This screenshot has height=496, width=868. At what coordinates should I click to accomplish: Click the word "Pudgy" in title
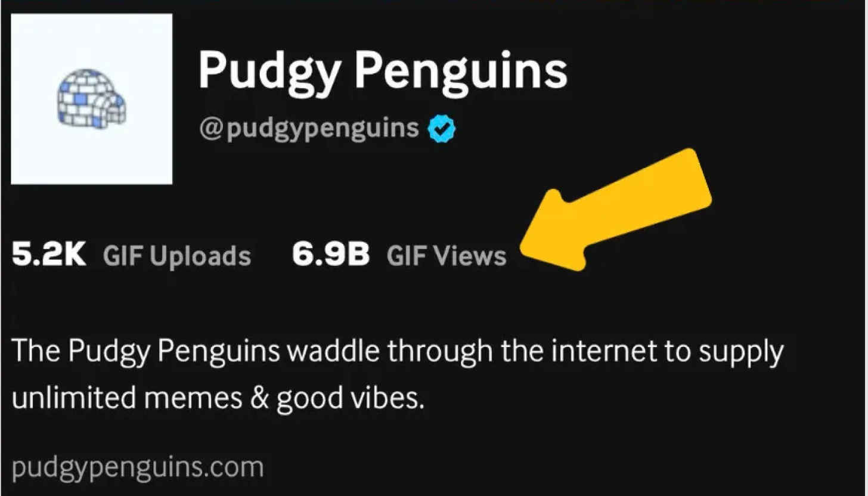[x=270, y=70]
